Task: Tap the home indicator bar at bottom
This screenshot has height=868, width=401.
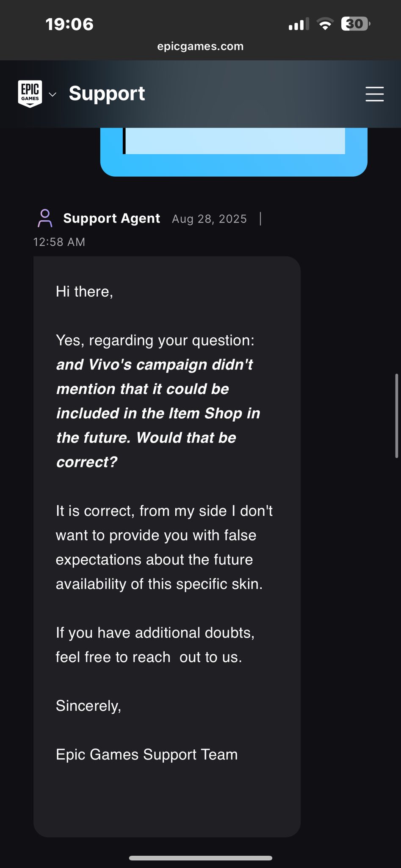Action: coord(200,858)
